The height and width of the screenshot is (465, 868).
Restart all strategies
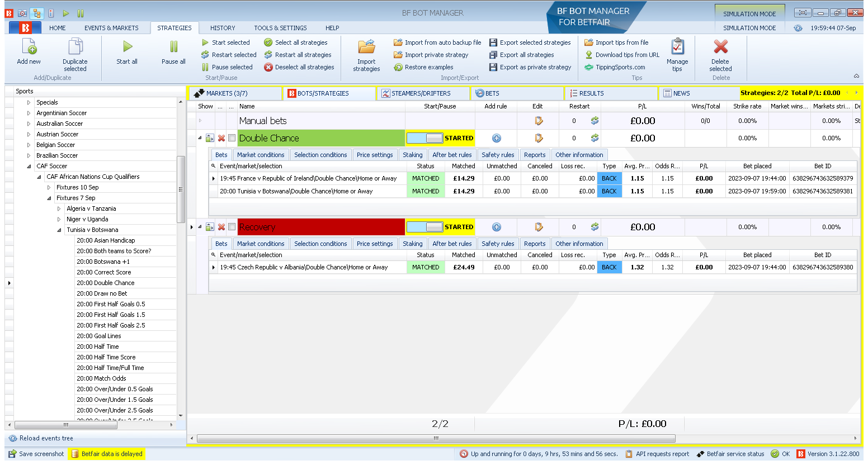pyautogui.click(x=298, y=55)
